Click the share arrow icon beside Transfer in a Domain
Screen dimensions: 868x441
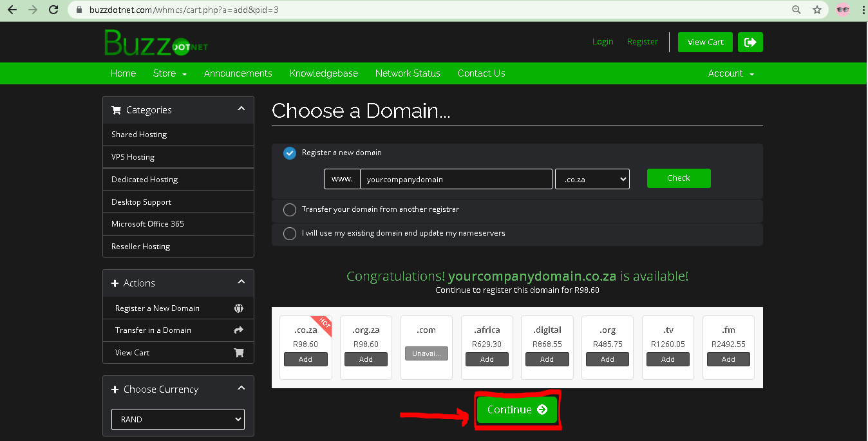coord(239,330)
